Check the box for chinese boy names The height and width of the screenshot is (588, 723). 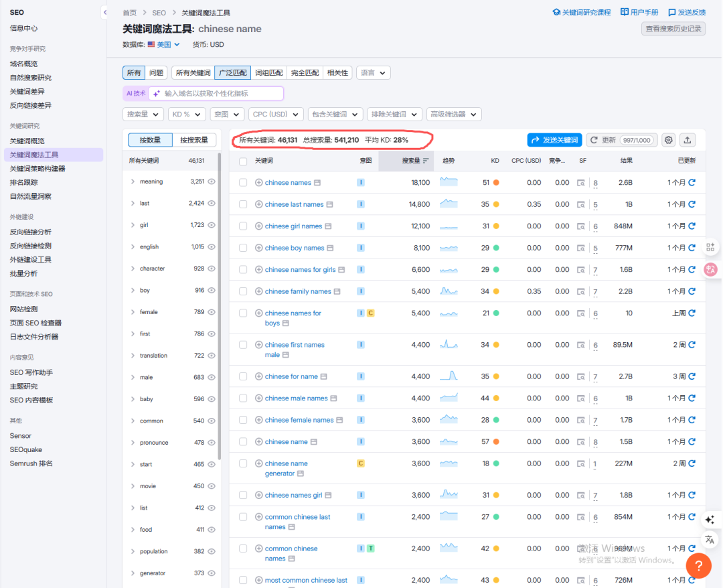[243, 248]
